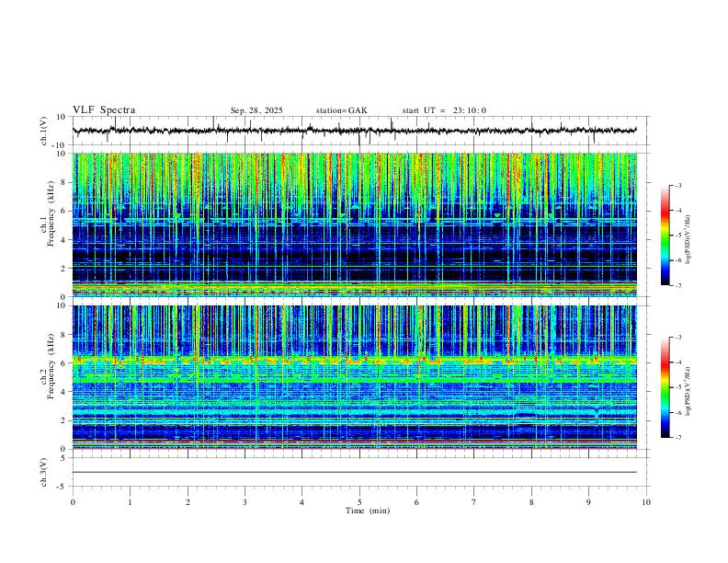
Task: Click the flat ch.3 signal line
Action: click(x=355, y=472)
